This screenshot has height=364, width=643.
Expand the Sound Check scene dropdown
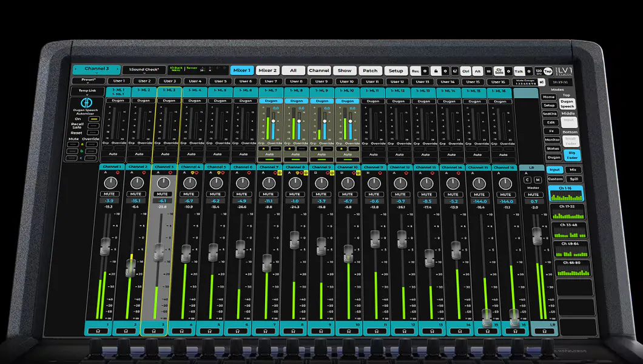click(x=144, y=70)
